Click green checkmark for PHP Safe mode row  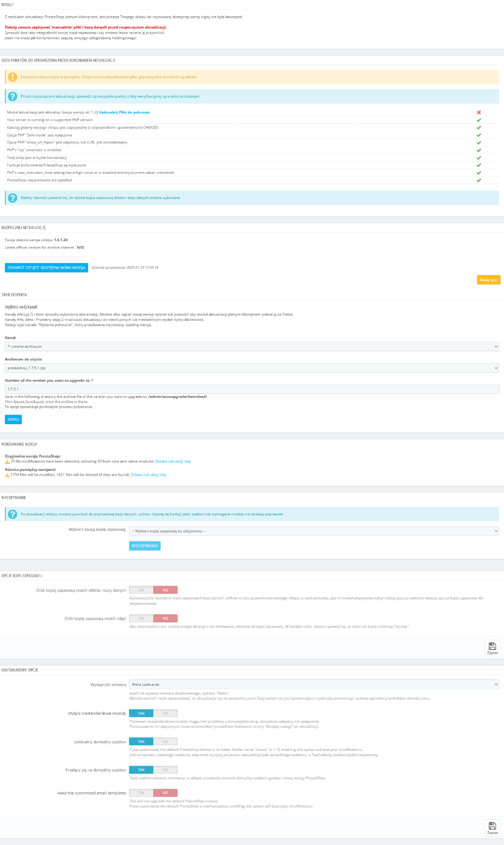coord(478,135)
